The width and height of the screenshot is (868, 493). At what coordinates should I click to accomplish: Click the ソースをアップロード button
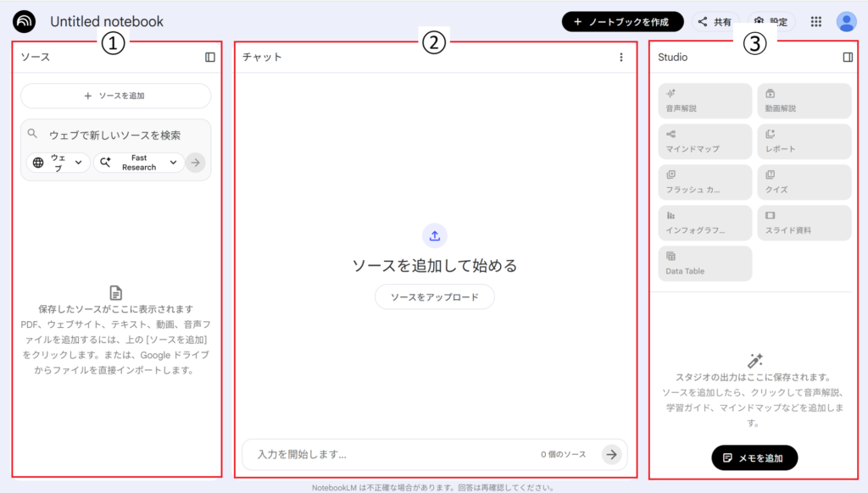click(x=434, y=297)
